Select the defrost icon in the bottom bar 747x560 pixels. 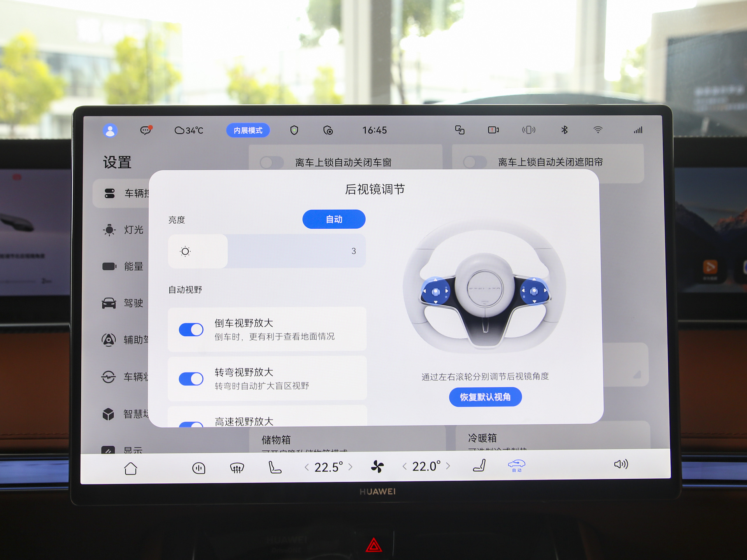pyautogui.click(x=237, y=467)
